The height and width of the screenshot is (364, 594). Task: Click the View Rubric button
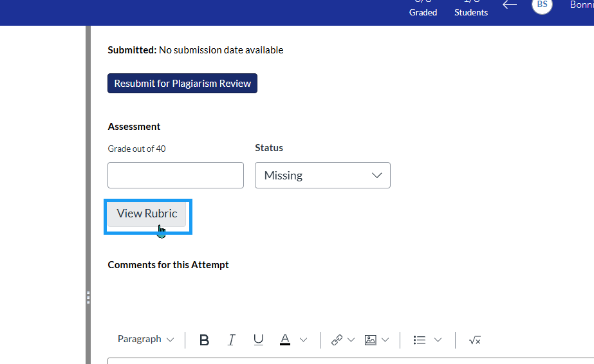tap(147, 214)
